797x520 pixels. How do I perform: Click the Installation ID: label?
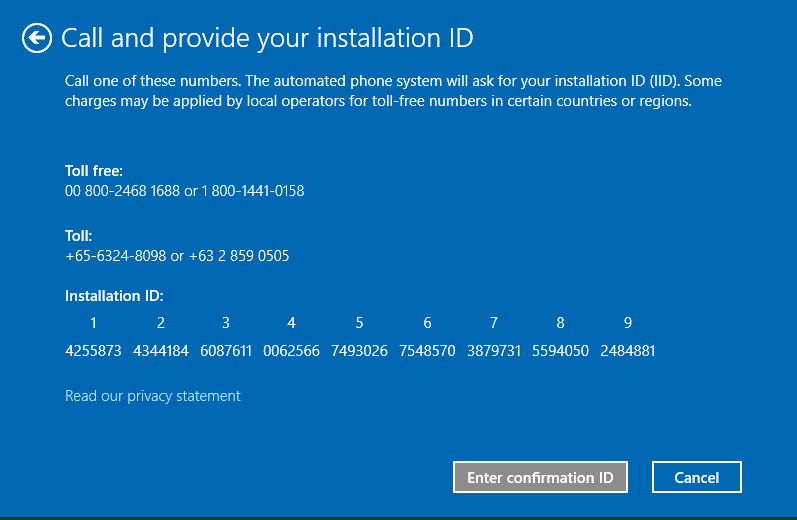[114, 296]
